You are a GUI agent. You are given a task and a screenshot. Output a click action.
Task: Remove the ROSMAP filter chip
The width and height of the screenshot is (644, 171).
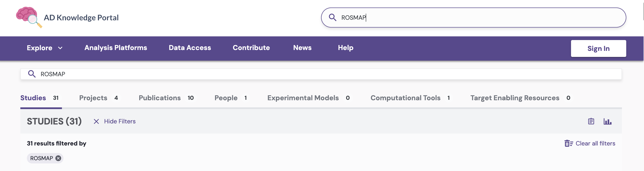[x=58, y=158]
